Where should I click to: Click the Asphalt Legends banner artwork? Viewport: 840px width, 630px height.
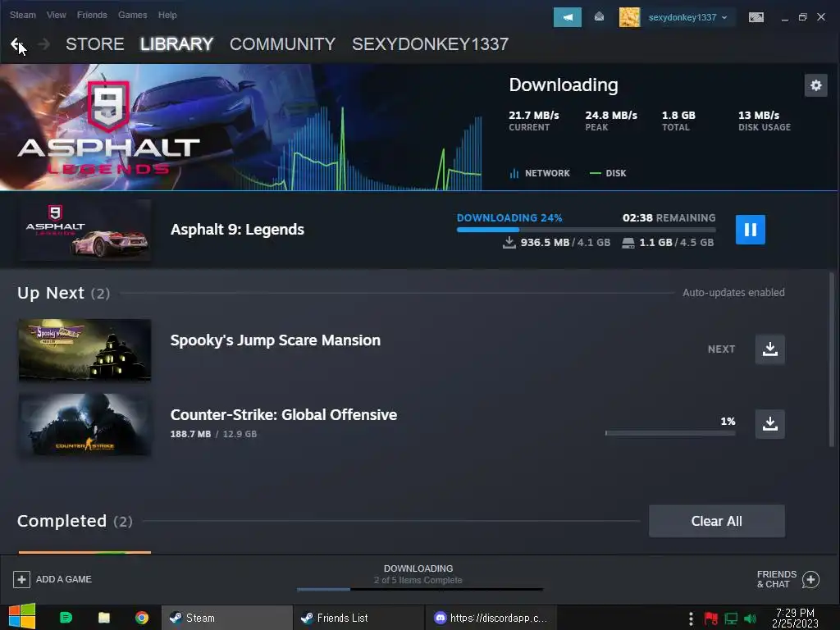(240, 127)
